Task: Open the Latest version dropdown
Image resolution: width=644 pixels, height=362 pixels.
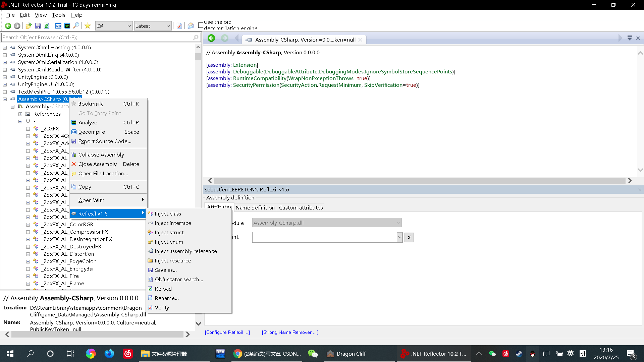Action: pos(153,26)
